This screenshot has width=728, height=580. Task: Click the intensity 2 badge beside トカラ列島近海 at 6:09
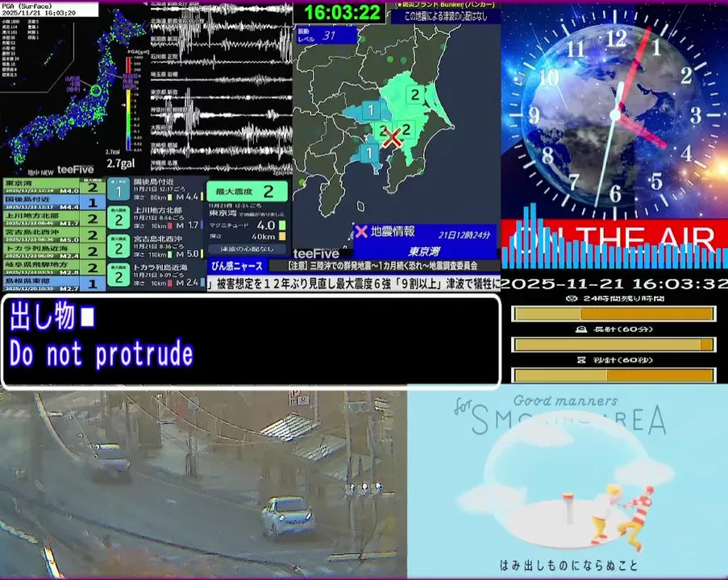tap(119, 275)
